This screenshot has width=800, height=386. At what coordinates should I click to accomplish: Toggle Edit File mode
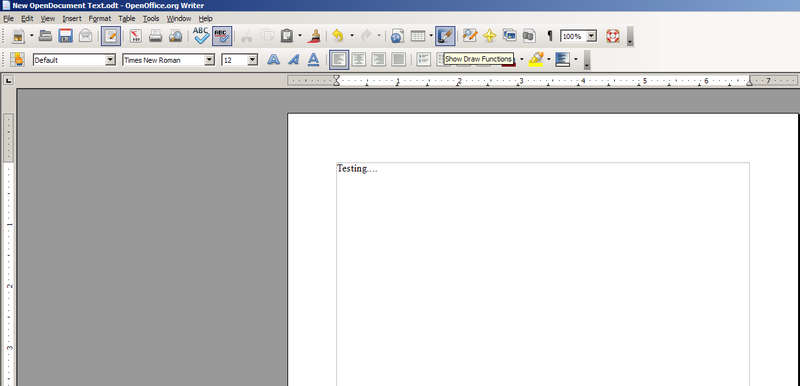point(111,36)
